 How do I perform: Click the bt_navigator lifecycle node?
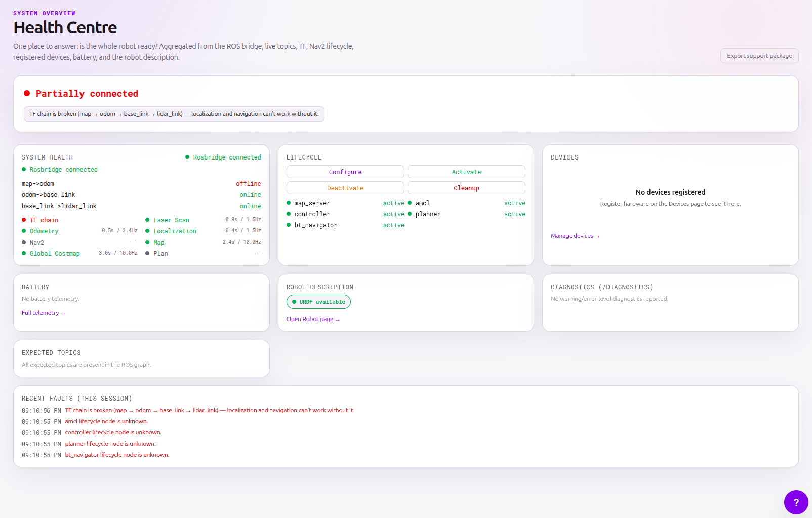(345, 225)
